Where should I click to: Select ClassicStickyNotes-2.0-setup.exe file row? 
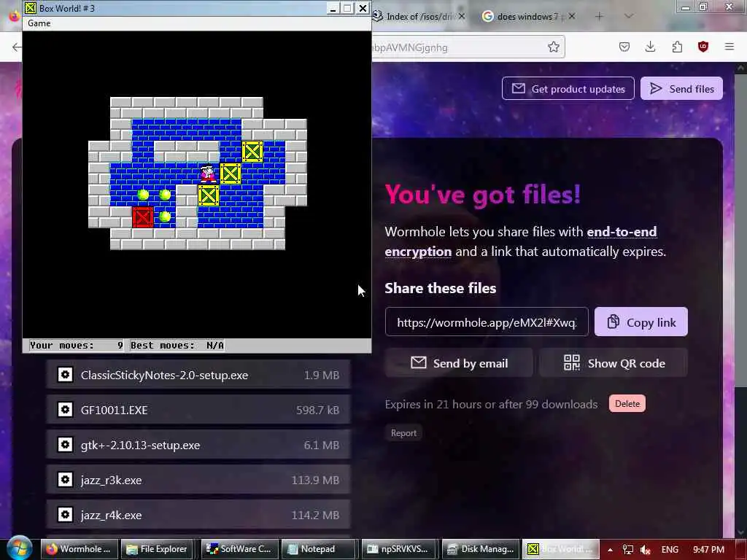(198, 375)
